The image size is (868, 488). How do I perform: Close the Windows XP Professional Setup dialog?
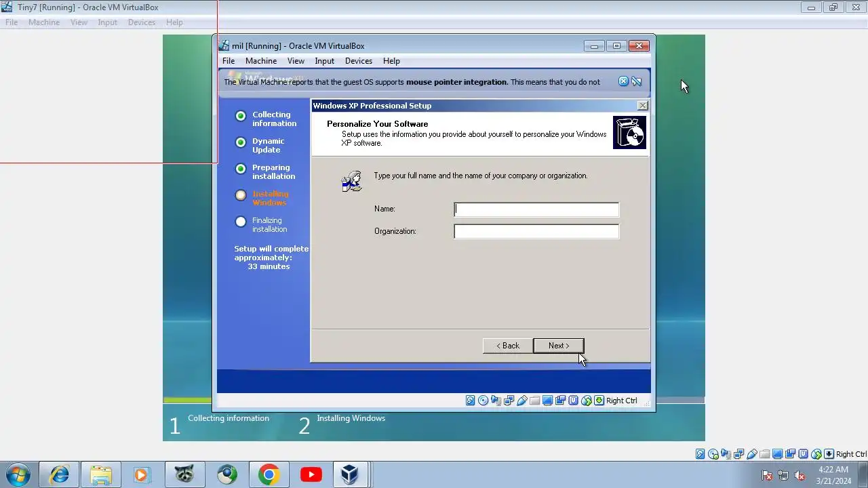pyautogui.click(x=642, y=106)
